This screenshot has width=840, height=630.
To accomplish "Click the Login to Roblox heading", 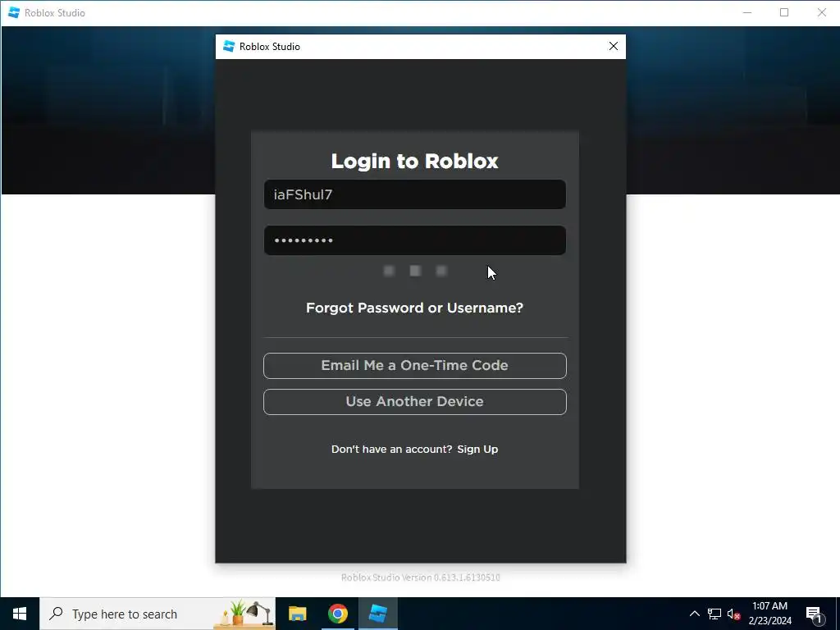I will click(414, 161).
